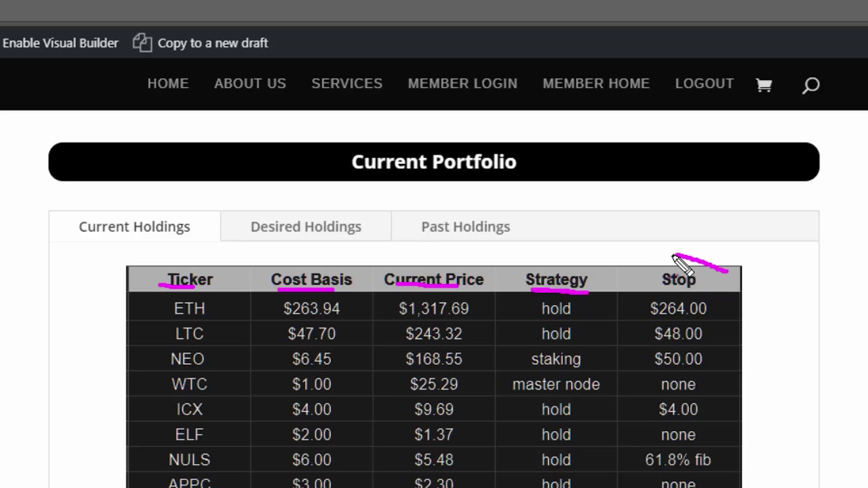Select the ETH ticker cell

click(x=189, y=308)
